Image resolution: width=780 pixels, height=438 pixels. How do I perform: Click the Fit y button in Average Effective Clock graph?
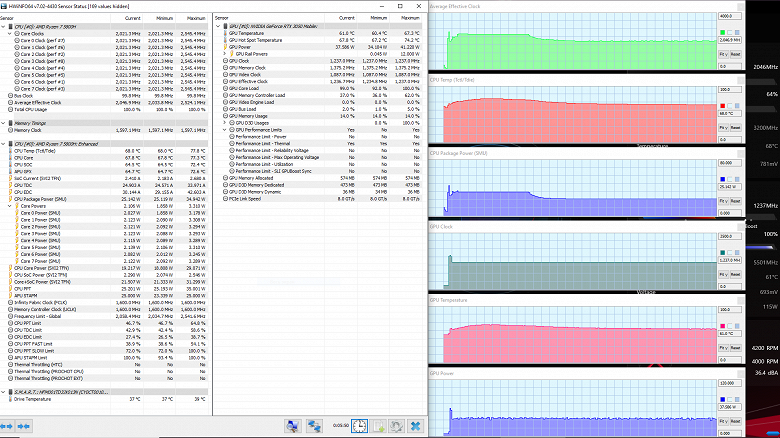[x=724, y=54]
